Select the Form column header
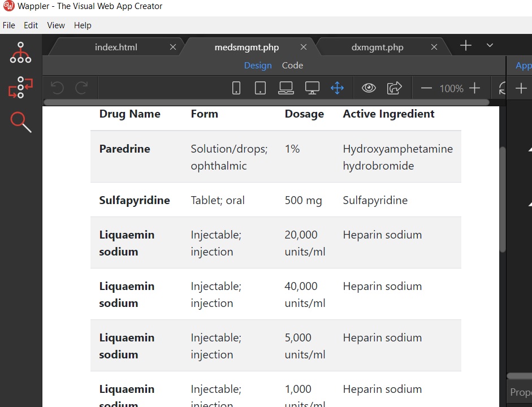 (204, 114)
